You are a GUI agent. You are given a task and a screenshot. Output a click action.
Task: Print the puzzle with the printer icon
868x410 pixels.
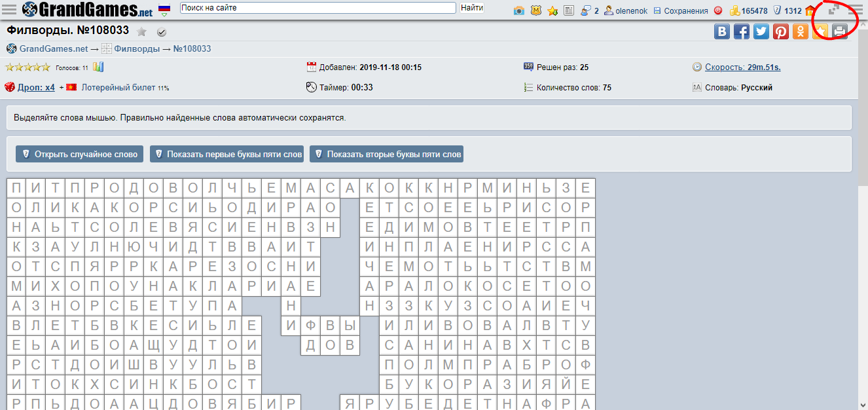[x=840, y=31]
